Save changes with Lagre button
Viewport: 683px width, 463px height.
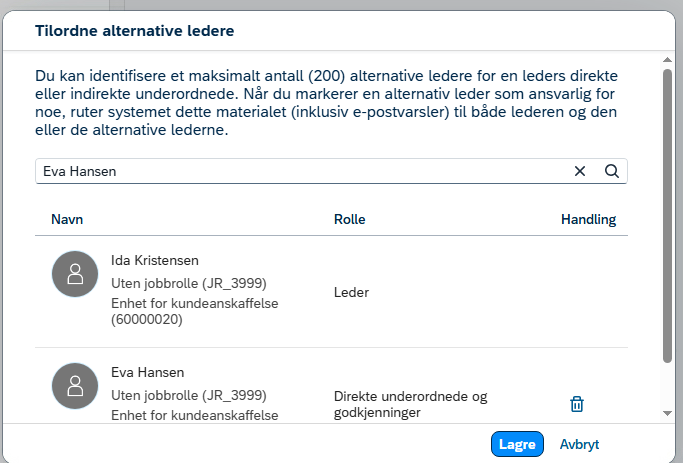pos(517,444)
